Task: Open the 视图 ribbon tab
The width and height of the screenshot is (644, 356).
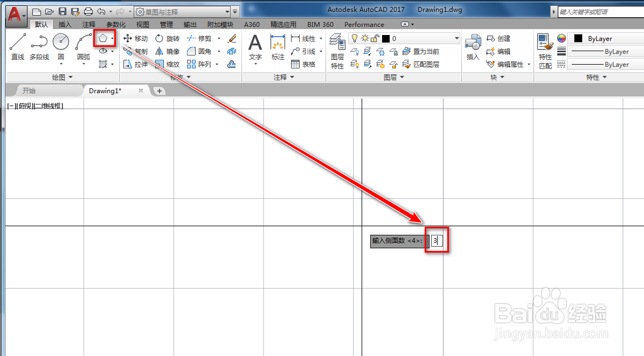Action: pyautogui.click(x=142, y=25)
